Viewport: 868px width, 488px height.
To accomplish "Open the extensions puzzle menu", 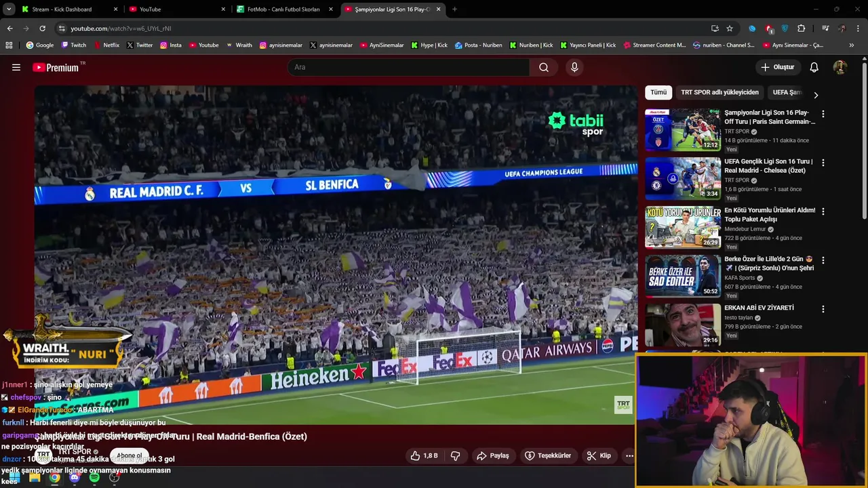I will (802, 28).
